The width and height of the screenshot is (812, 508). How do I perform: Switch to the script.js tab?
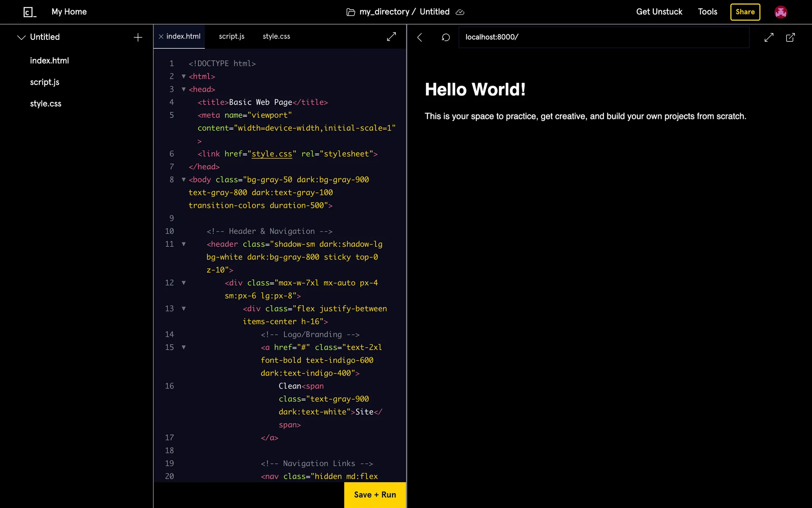tap(231, 36)
